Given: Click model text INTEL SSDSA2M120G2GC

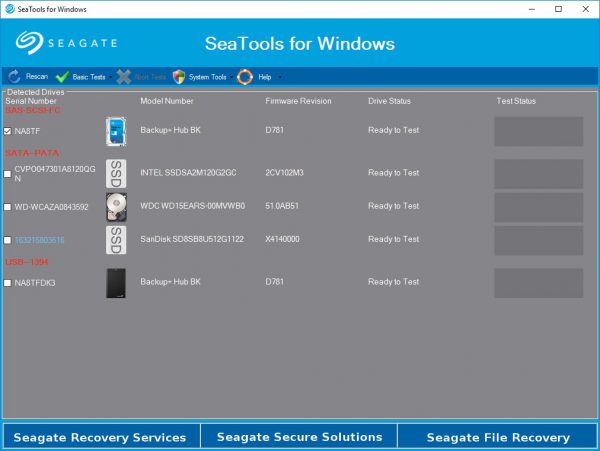Looking at the screenshot, I should tap(188, 173).
